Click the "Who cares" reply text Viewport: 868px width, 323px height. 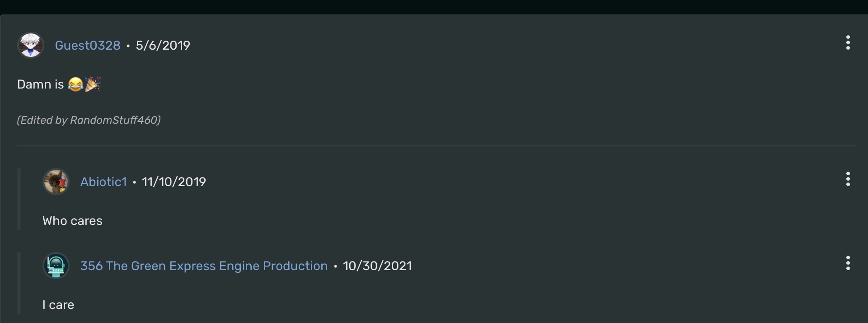pyautogui.click(x=72, y=221)
